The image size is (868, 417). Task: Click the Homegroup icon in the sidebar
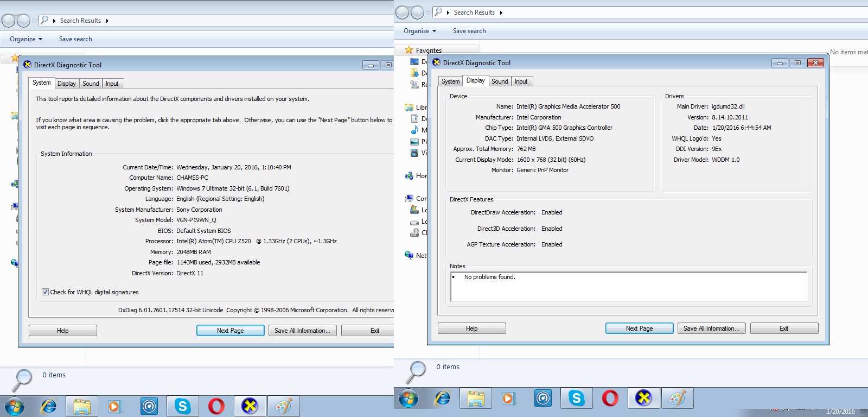(409, 176)
